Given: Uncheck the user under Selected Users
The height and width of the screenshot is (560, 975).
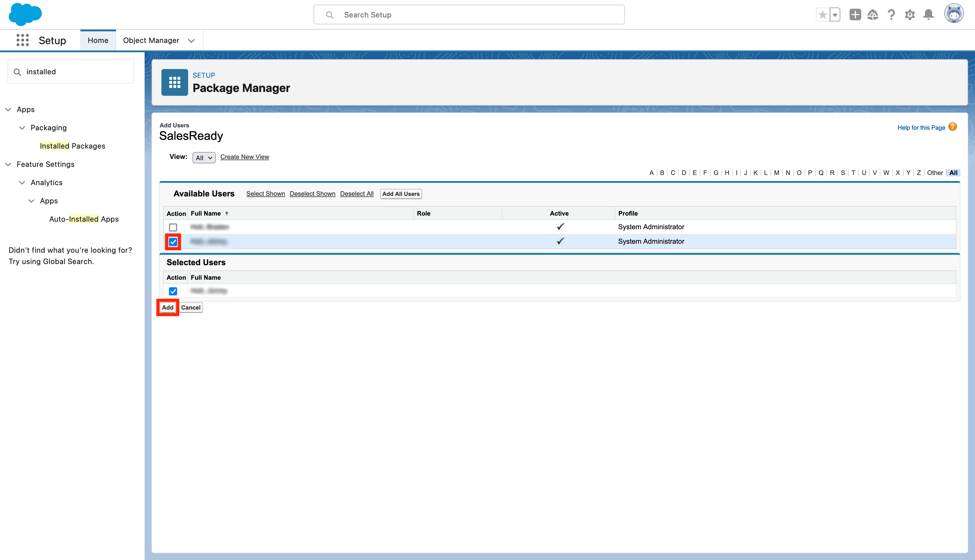Looking at the screenshot, I should click(173, 291).
